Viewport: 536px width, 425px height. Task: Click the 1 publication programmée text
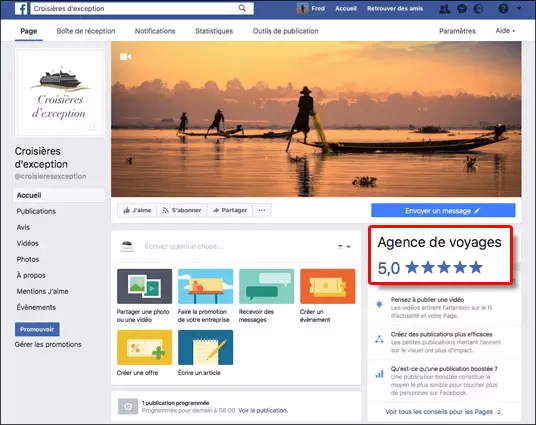pos(175,403)
